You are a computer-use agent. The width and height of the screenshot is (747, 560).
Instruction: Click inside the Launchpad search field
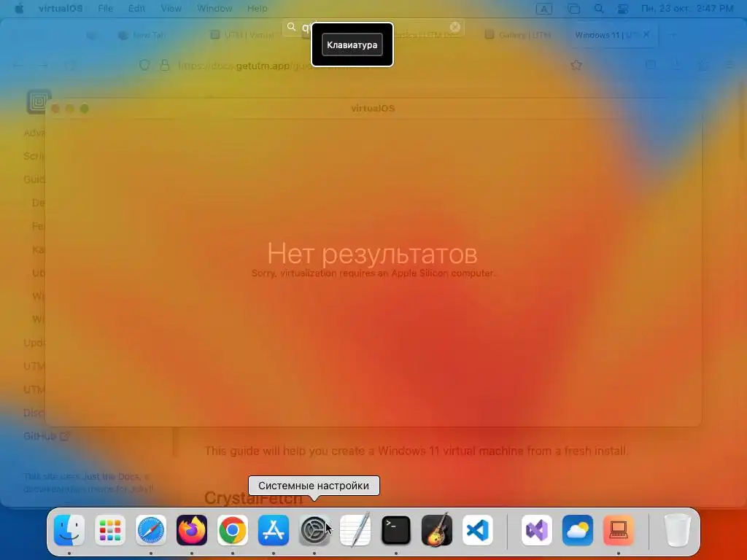[x=373, y=27]
